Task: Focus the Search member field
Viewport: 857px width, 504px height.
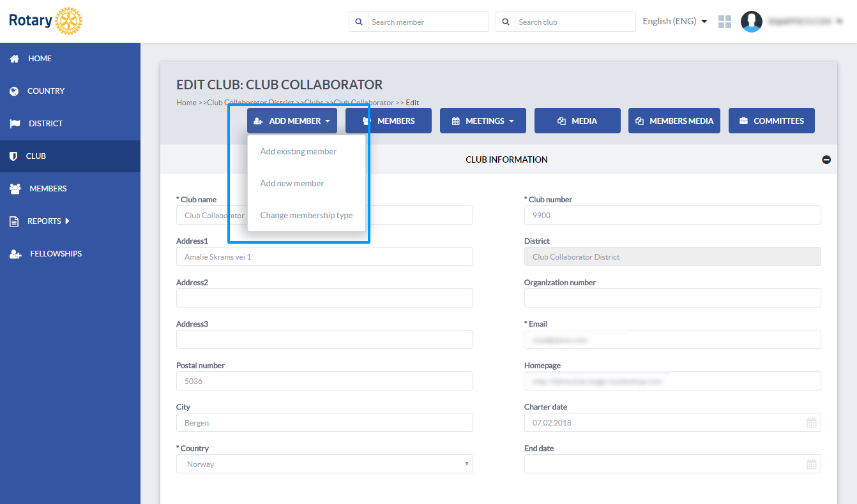Action: coord(428,22)
